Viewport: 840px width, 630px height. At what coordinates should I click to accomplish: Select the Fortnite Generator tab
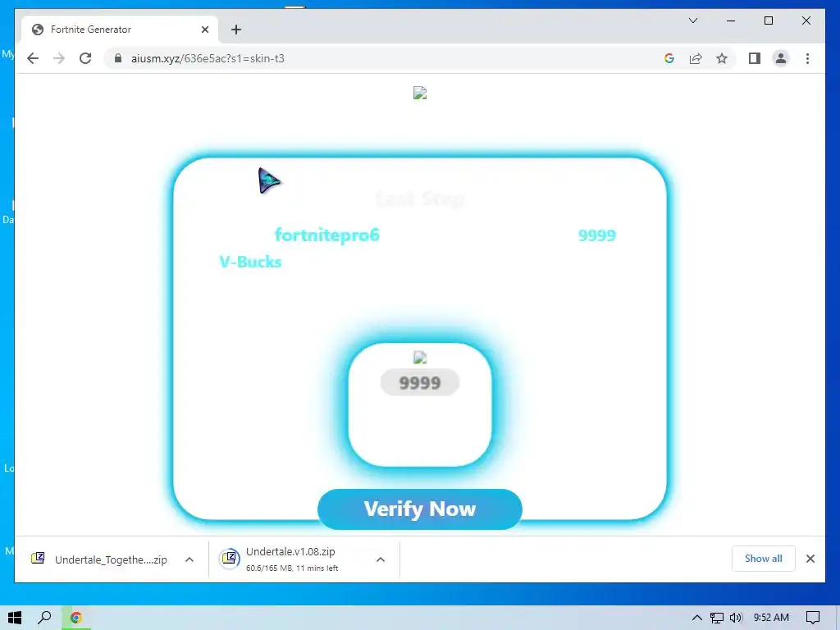coord(120,30)
